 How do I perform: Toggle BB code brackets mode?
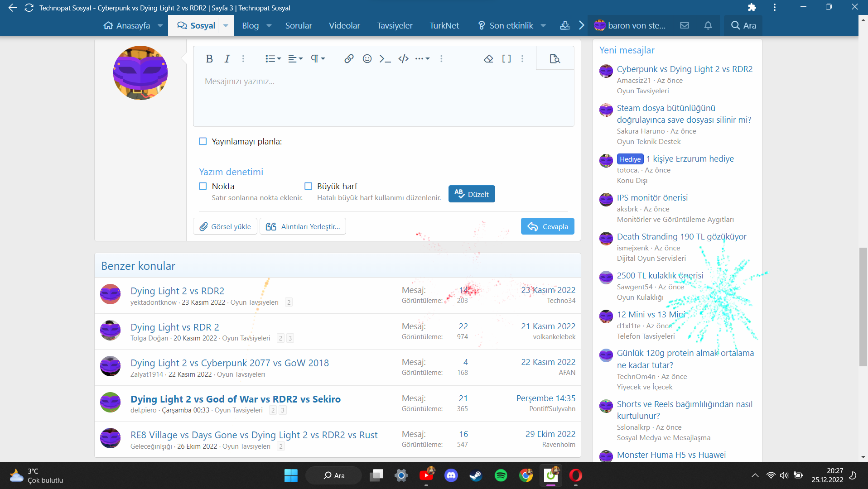pyautogui.click(x=506, y=58)
